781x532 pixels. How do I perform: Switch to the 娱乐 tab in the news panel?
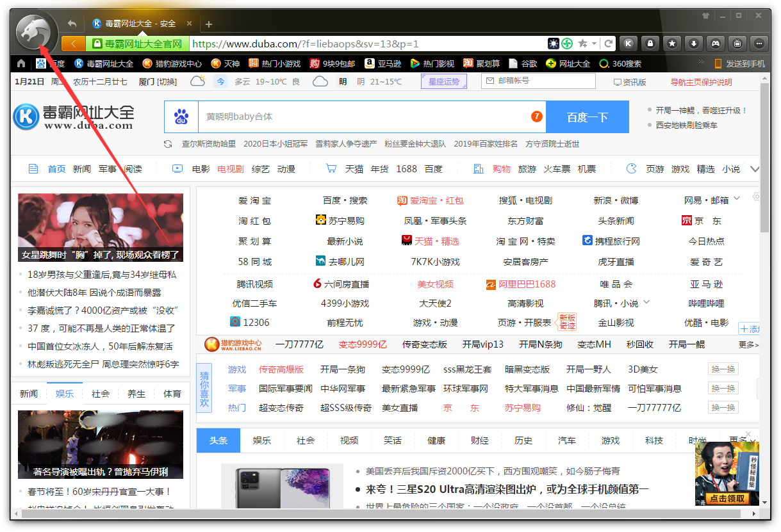point(64,394)
